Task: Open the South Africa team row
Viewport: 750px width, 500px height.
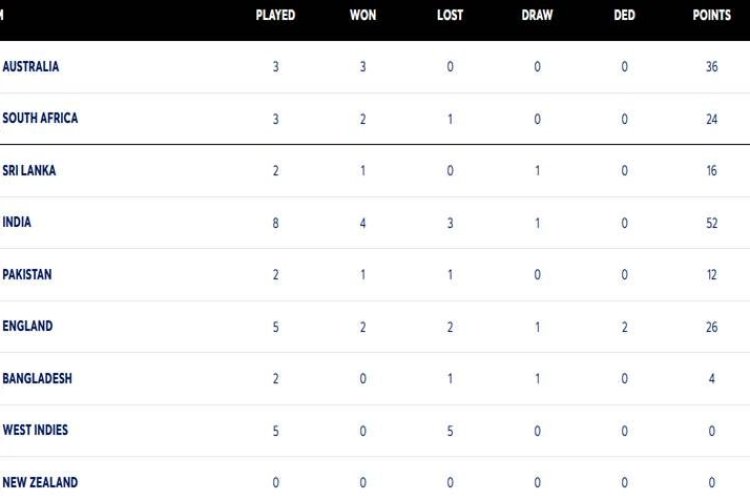Action: click(x=40, y=118)
